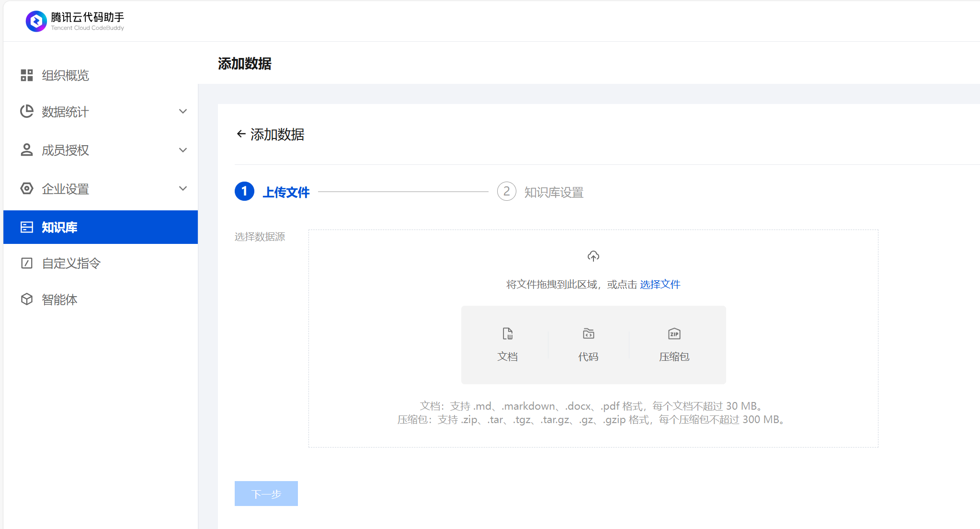
Task: Expand the 数据统计 chevron
Action: 182,112
